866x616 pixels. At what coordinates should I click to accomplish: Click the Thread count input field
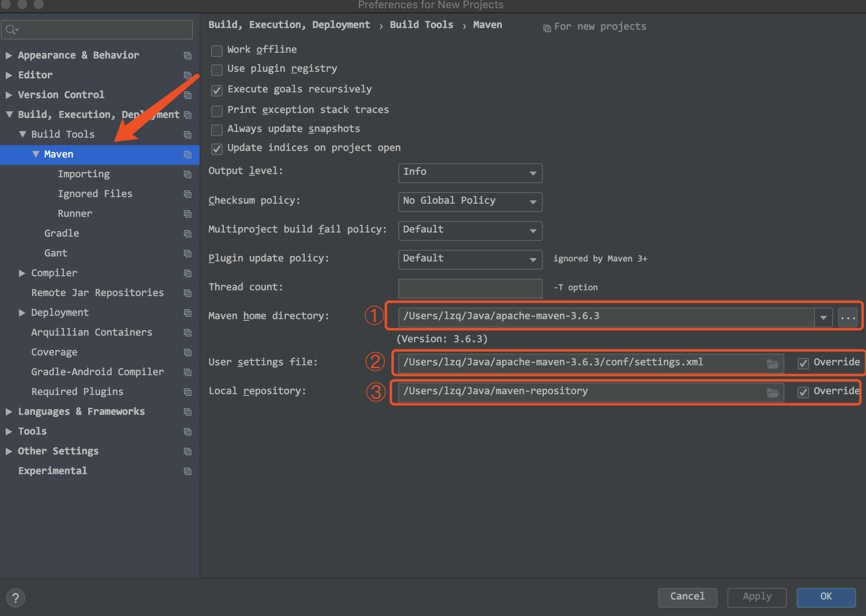(470, 288)
